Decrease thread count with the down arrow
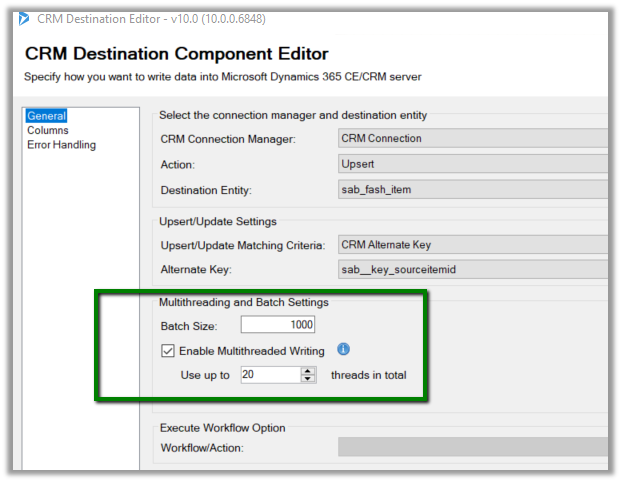621x482 pixels. (308, 380)
